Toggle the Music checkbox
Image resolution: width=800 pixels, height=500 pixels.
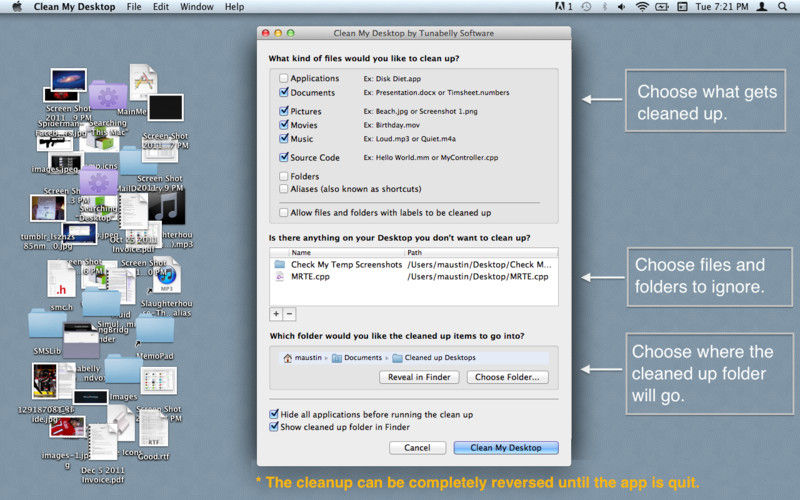(284, 138)
